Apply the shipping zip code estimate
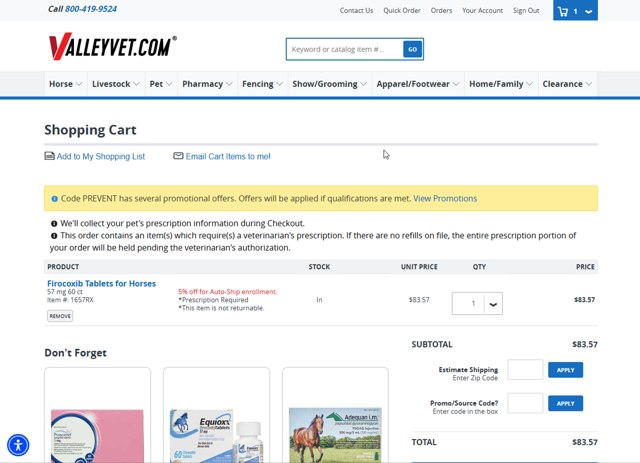Image resolution: width=640 pixels, height=463 pixels. pos(565,370)
